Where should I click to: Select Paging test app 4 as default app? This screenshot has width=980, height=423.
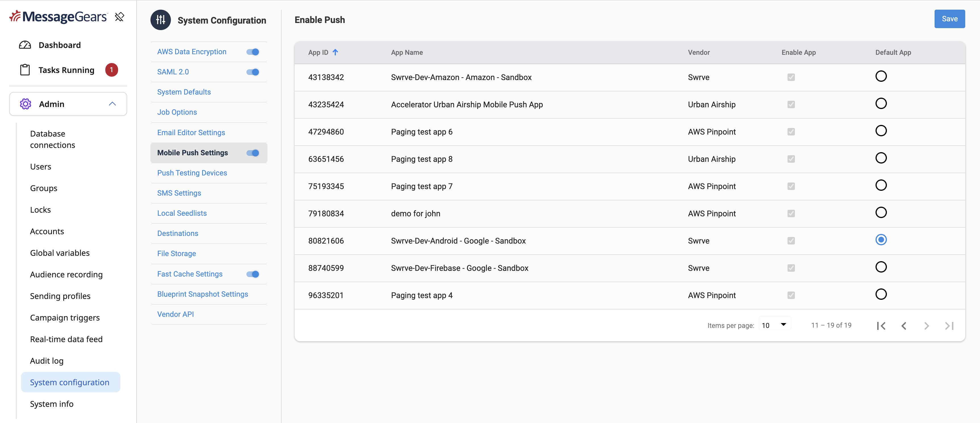pos(881,294)
